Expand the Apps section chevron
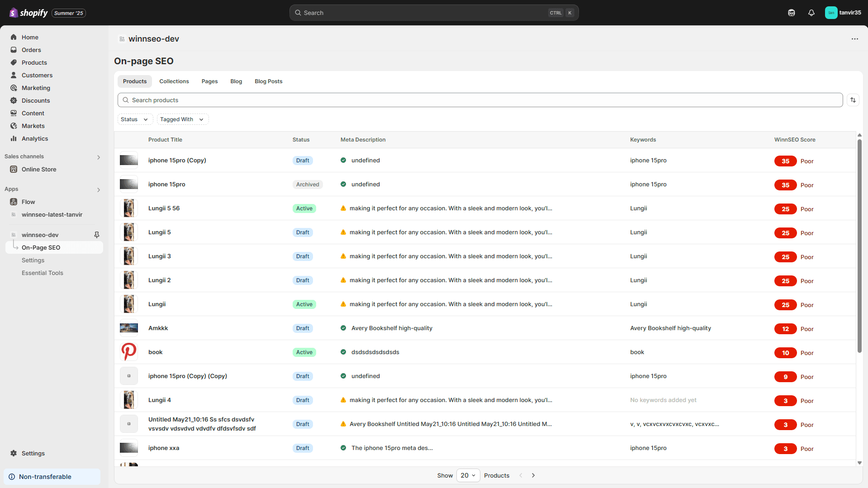The image size is (868, 488). click(x=99, y=190)
